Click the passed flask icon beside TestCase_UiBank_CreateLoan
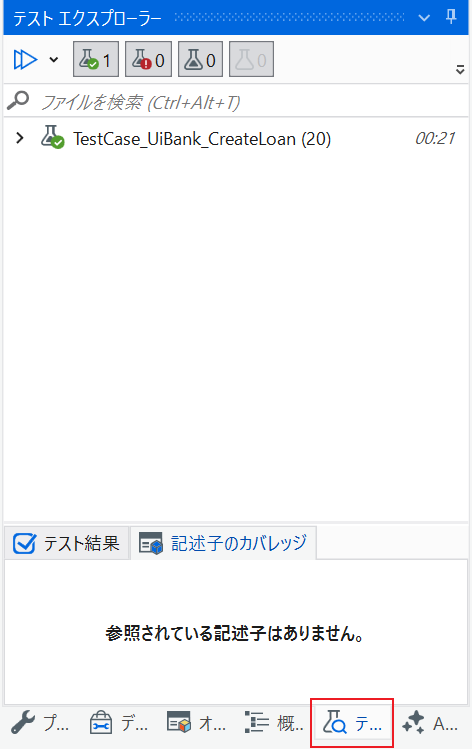 tap(52, 137)
